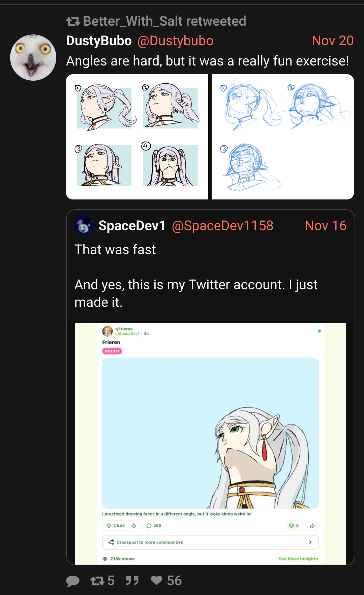Screen dimensions: 364x595
Task: Click the retweeted arrows icon beside Better_With_Salt
Action: click(x=73, y=22)
